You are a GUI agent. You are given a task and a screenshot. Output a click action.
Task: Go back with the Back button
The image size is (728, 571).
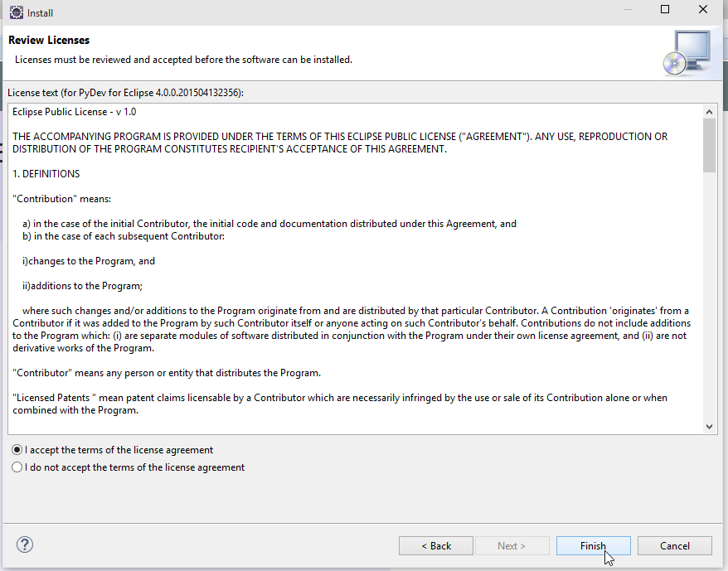(x=435, y=545)
